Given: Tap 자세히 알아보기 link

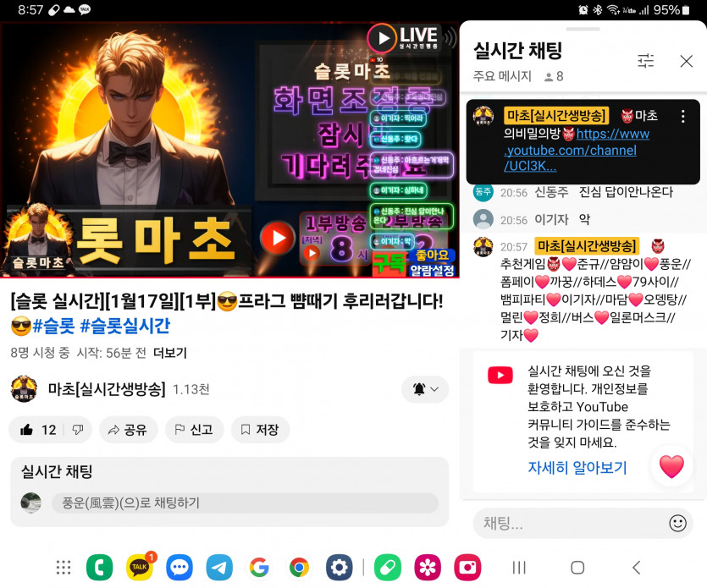Looking at the screenshot, I should pos(577,468).
